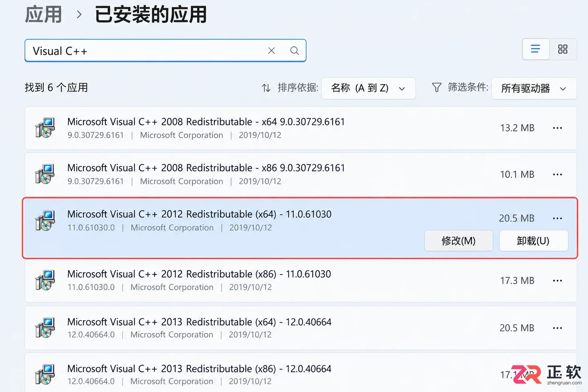588x392 pixels.
Task: Select Microsoft Visual C++ 2012 Redistributable (x86) title
Action: tap(199, 274)
